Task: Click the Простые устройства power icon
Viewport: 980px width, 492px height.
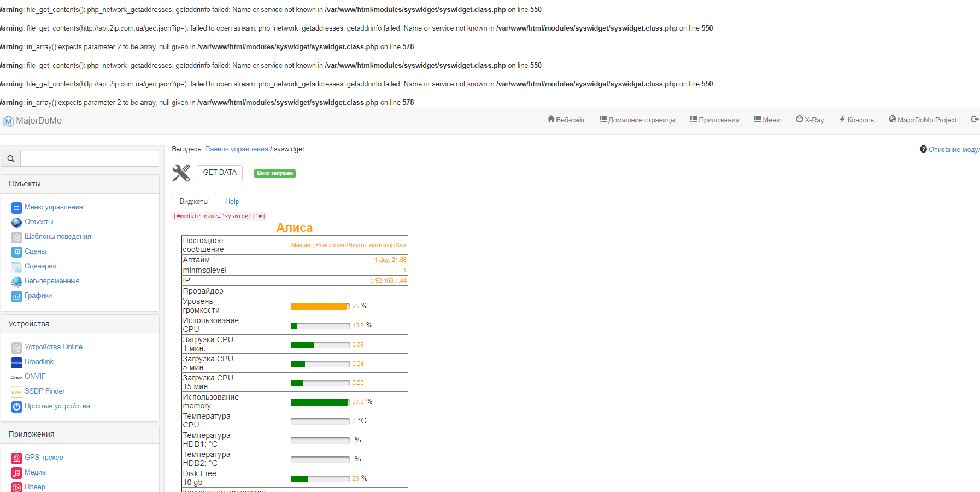Action: [x=16, y=407]
